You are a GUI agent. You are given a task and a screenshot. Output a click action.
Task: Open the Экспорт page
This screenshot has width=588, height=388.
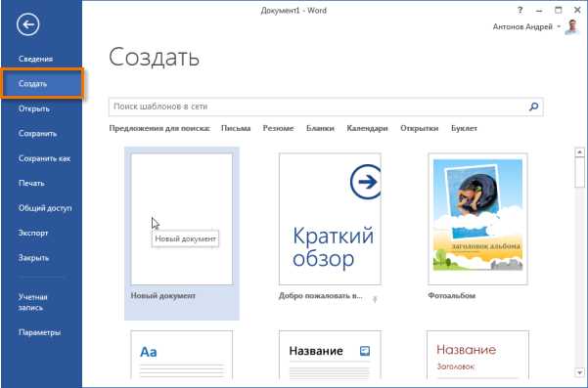click(x=33, y=233)
